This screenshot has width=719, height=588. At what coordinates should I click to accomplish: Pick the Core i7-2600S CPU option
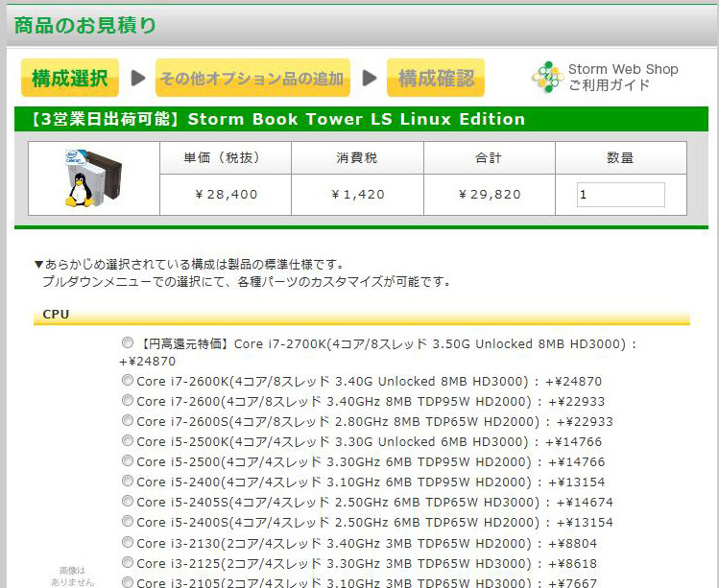(127, 421)
